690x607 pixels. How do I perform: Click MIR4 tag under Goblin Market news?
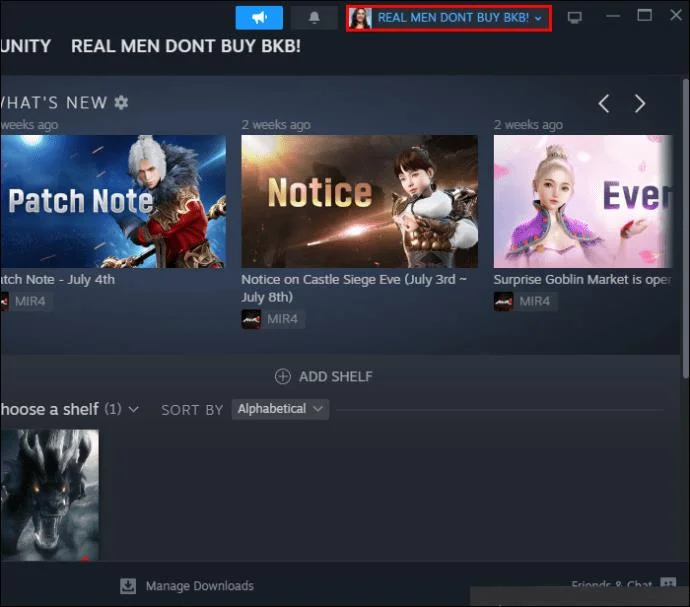[x=535, y=302]
